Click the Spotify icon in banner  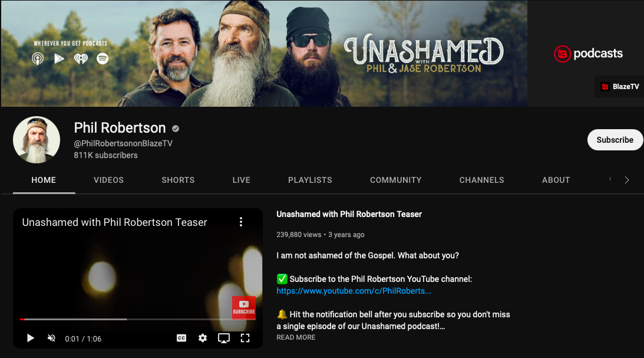103,58
